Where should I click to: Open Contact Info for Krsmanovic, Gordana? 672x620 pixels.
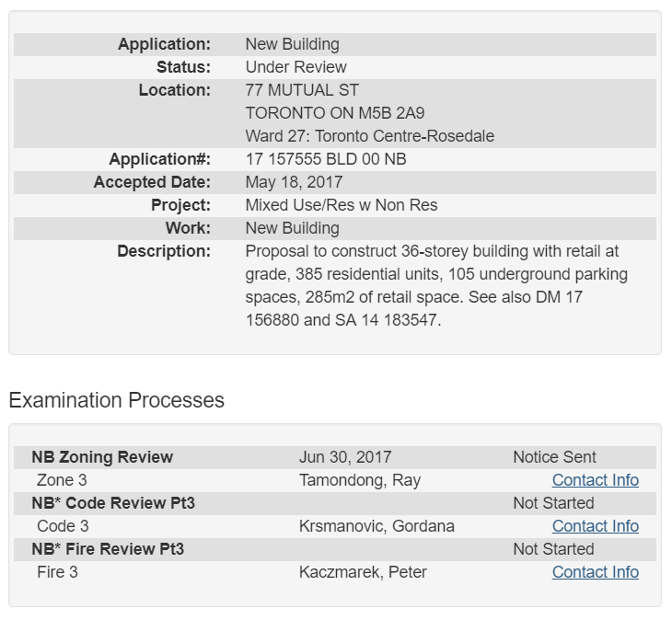(595, 526)
